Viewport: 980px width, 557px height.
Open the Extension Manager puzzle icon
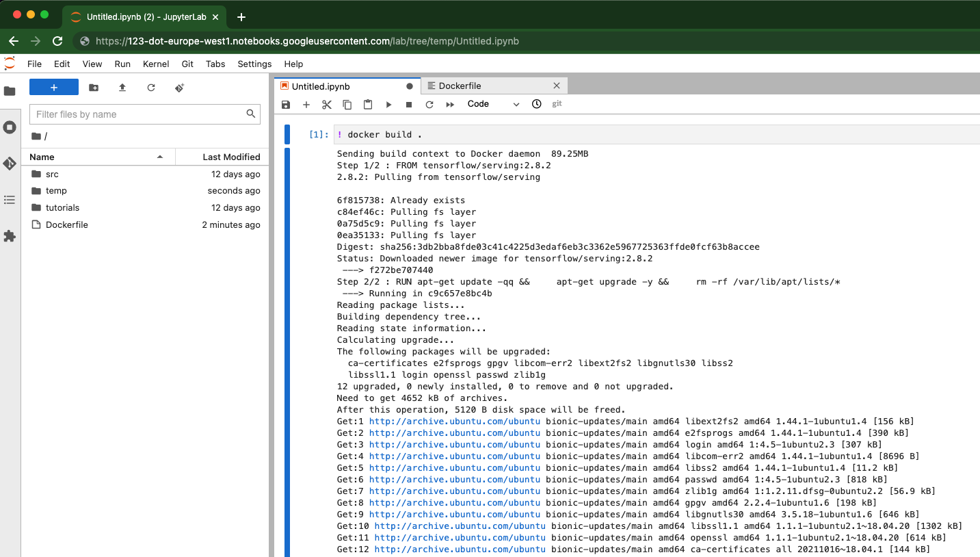point(10,236)
